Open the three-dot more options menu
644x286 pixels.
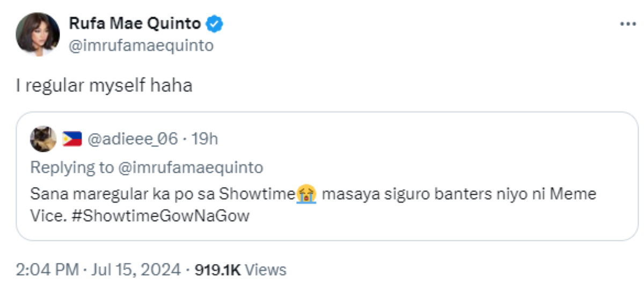click(627, 24)
